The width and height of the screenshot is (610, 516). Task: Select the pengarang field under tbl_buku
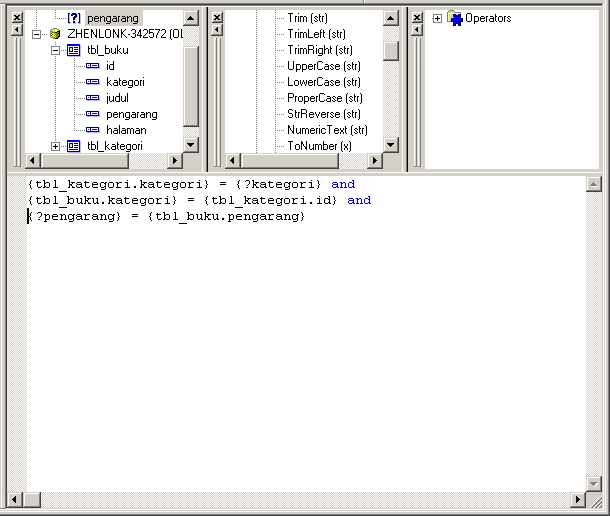click(132, 114)
